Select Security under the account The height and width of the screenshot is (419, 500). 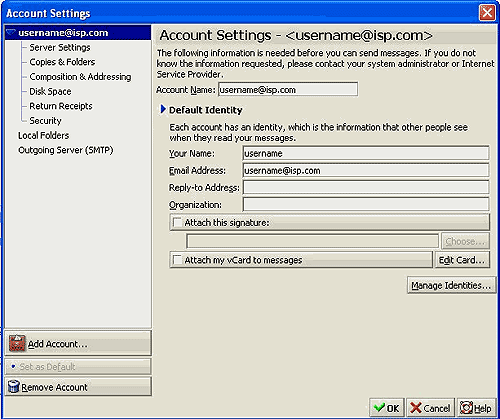tap(45, 121)
